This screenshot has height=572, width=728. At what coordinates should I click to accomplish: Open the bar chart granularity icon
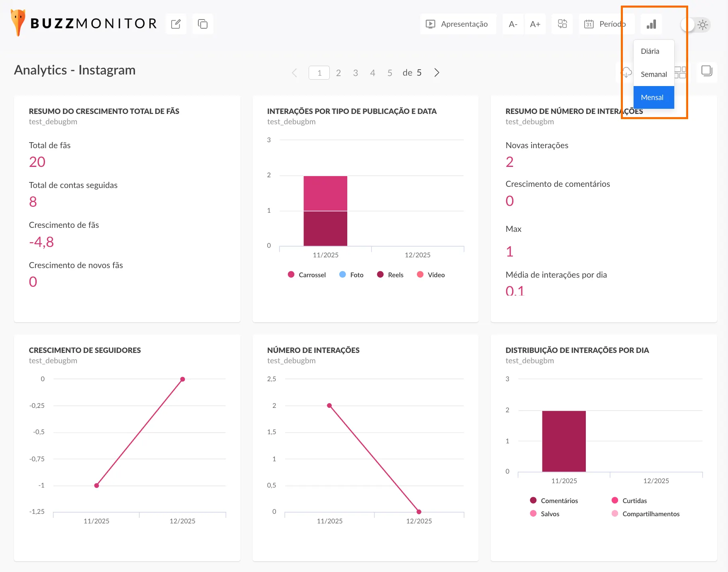tap(651, 24)
